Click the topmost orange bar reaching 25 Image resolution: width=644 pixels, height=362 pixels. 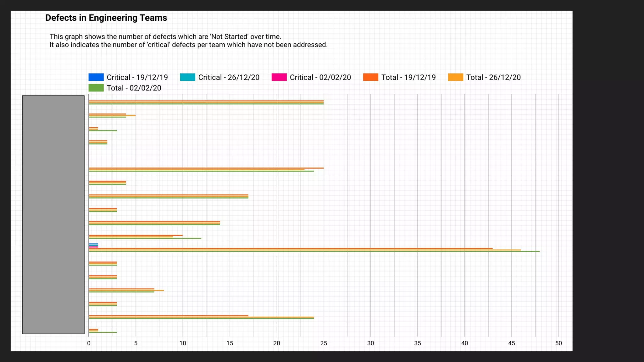[x=206, y=101]
